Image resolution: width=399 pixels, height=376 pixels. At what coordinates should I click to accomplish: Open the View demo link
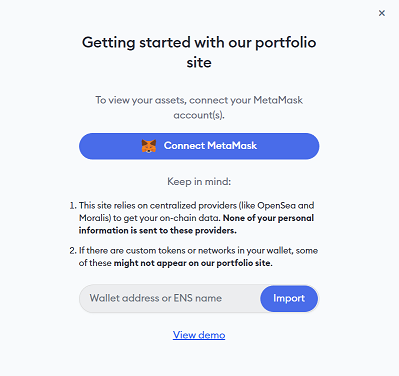(x=199, y=335)
